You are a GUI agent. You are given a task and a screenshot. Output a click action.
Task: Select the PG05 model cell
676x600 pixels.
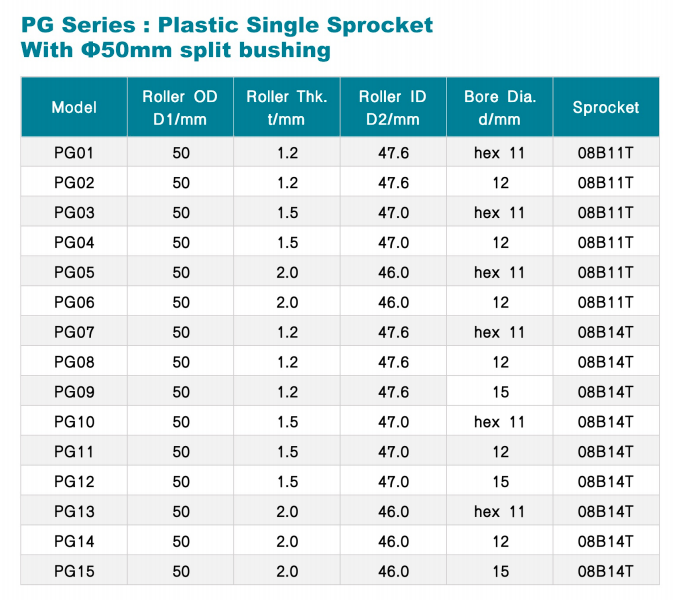[74, 272]
